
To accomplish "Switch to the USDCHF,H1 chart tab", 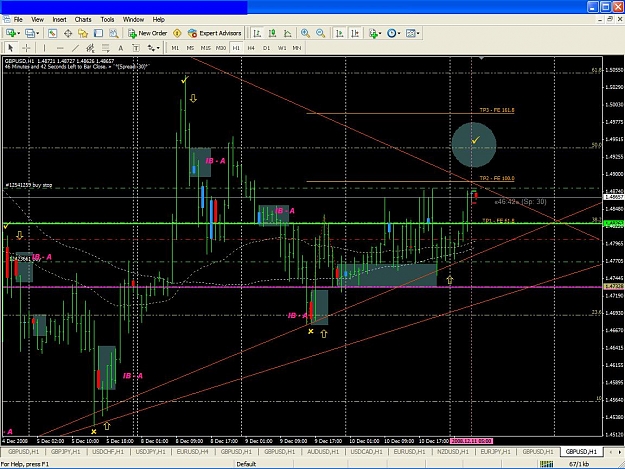I will click(108, 452).
